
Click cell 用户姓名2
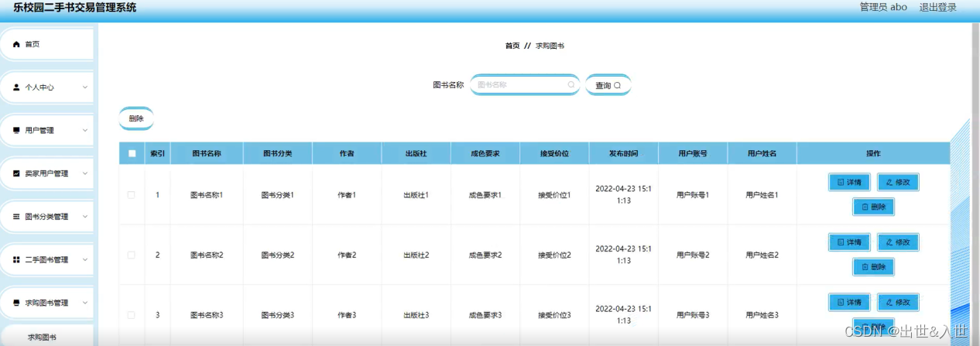[762, 255]
